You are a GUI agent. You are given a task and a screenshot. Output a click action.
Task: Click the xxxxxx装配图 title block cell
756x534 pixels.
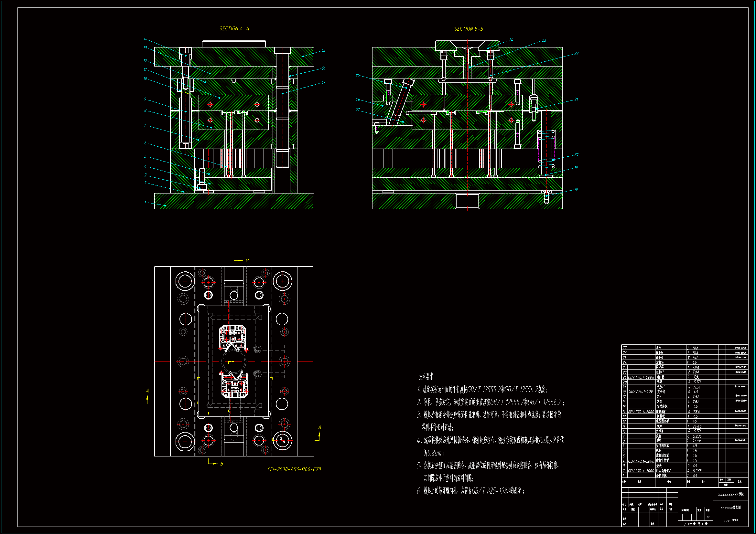tap(731, 508)
